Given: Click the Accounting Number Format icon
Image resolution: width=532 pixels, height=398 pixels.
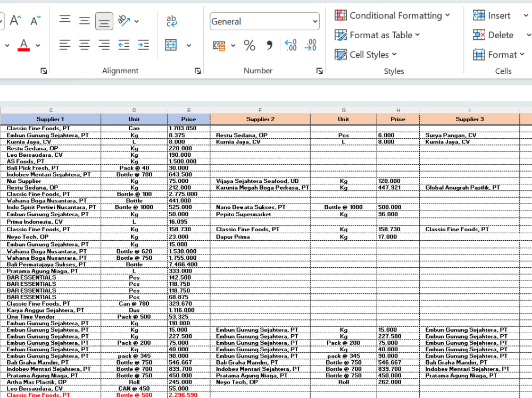Looking at the screenshot, I should click(x=219, y=45).
